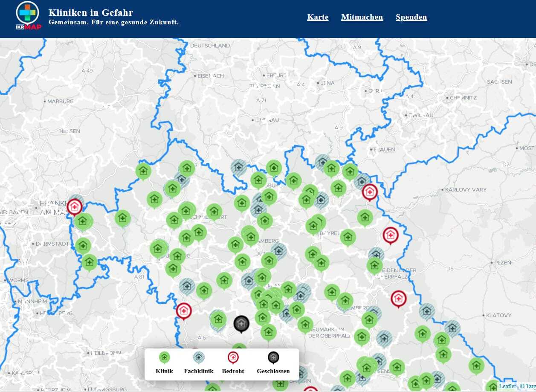The height and width of the screenshot is (392, 536).
Task: Click the Leaflet attribution link
Action: coord(507,386)
